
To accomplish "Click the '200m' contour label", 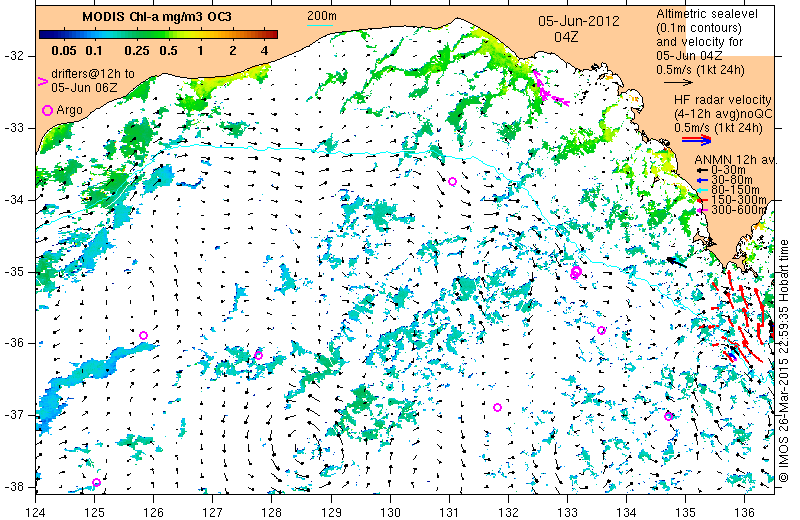I will tap(321, 16).
